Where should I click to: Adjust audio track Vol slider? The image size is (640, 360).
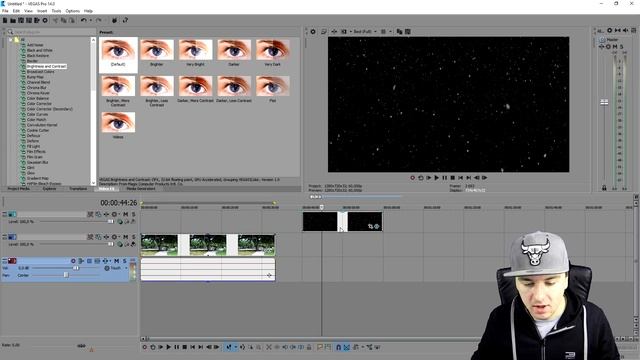(76, 268)
